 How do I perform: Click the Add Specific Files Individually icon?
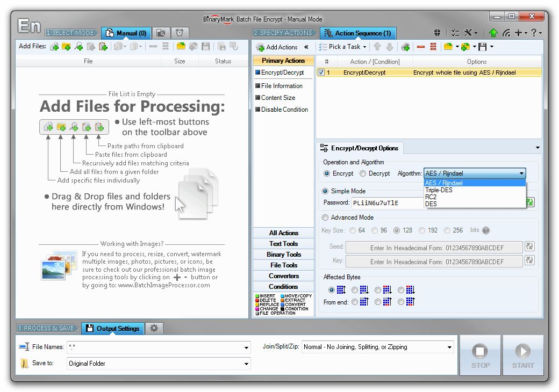(54, 47)
